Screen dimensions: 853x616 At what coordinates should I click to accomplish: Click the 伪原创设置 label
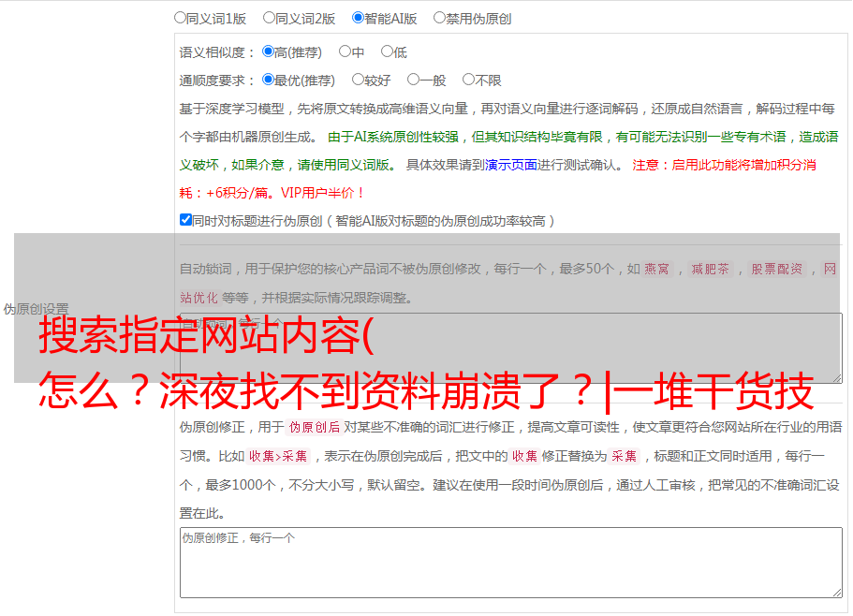tap(36, 309)
